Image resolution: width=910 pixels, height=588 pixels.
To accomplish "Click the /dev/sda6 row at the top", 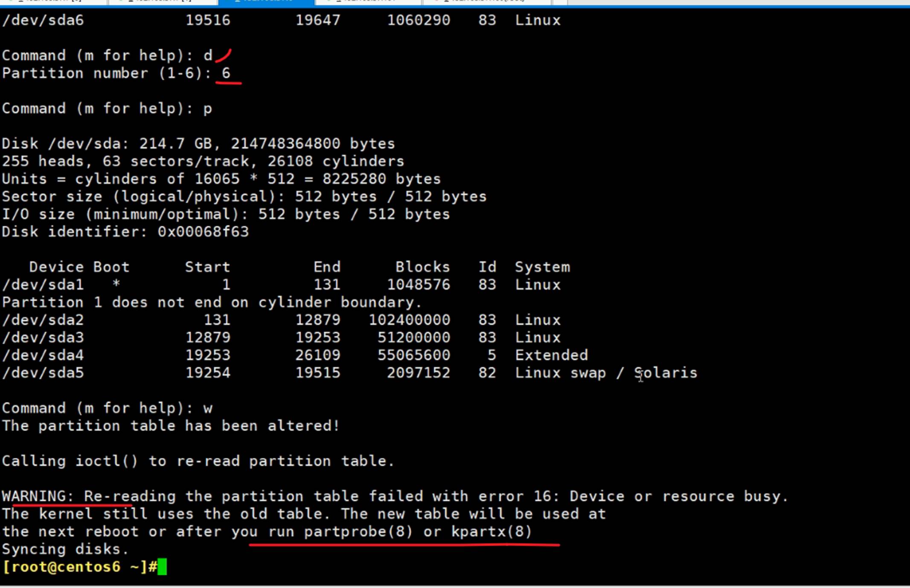I will pos(43,20).
